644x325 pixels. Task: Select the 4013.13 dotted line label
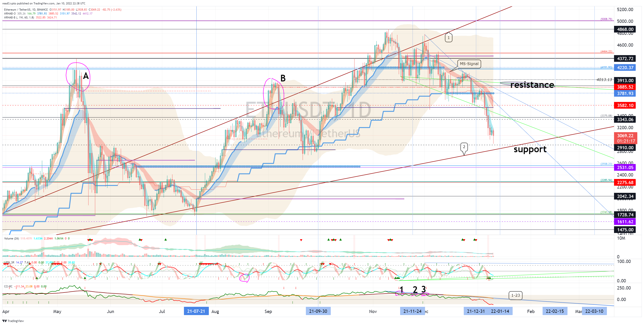point(604,80)
